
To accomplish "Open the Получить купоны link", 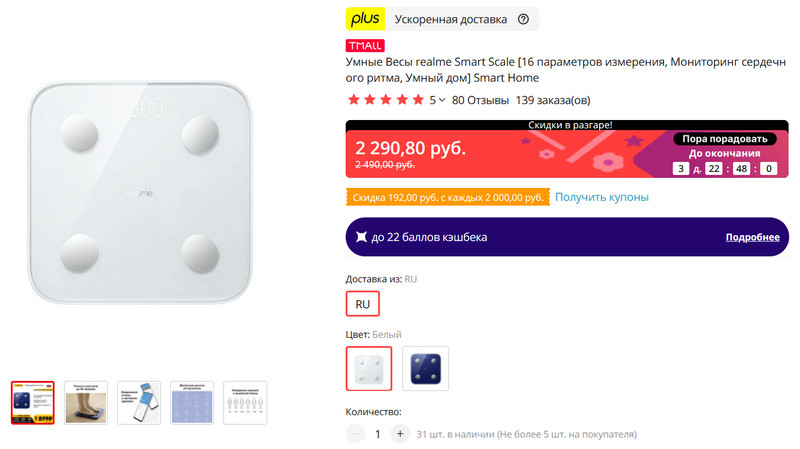I will [602, 197].
